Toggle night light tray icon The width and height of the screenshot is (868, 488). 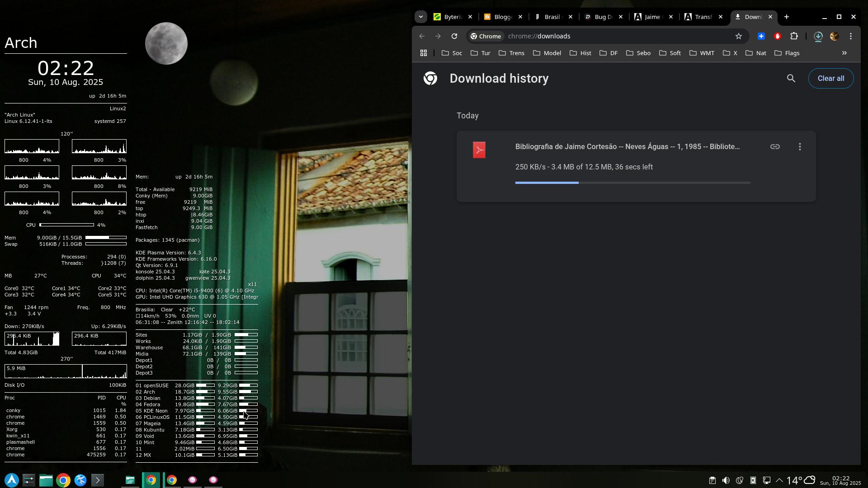(x=740, y=480)
